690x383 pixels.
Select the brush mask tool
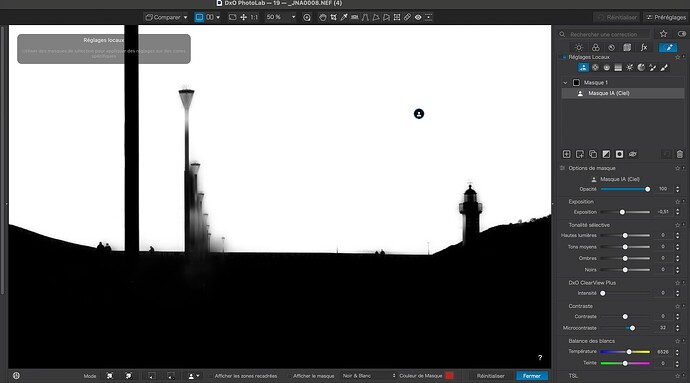click(x=664, y=67)
